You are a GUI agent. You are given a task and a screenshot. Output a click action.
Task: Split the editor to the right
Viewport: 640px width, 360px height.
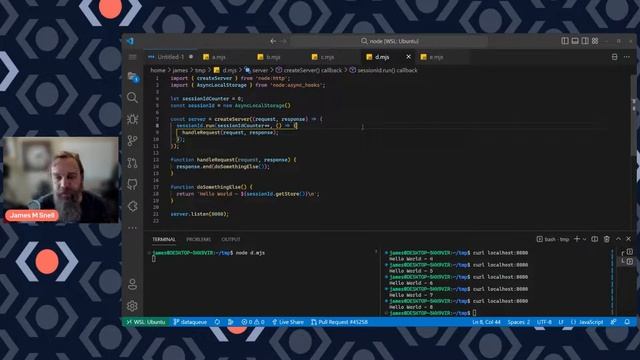pos(614,57)
